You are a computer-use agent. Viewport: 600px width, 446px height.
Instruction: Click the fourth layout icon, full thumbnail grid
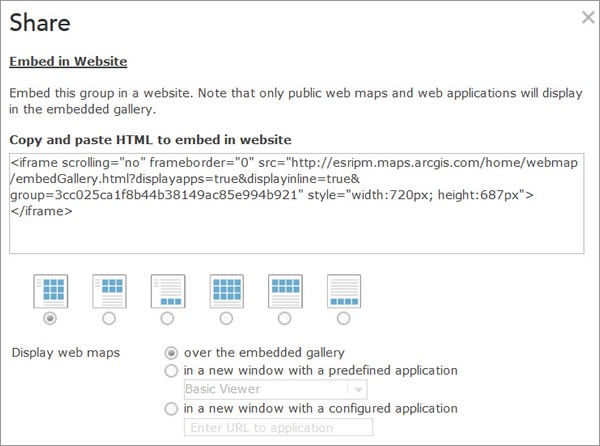(226, 289)
